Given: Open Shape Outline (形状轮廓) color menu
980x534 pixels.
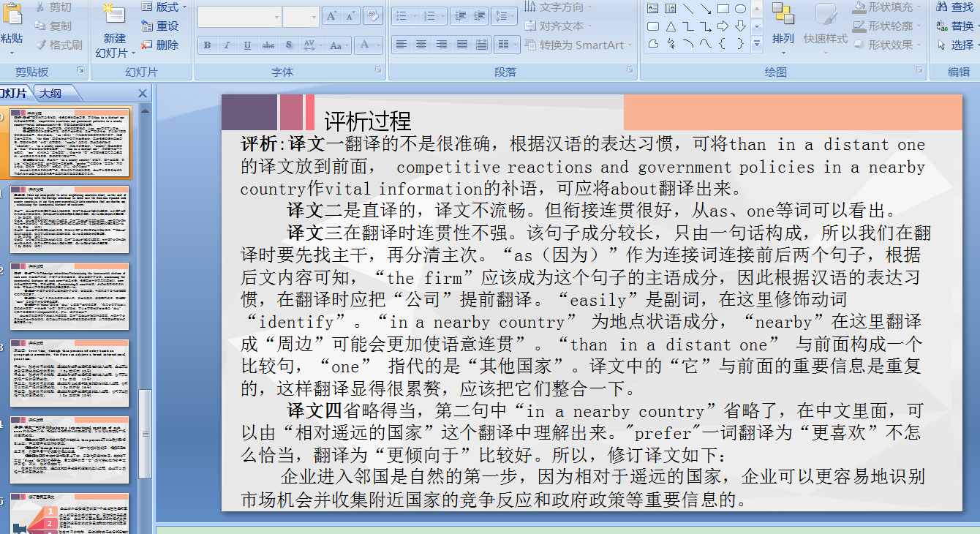Looking at the screenshot, I should click(x=887, y=26).
